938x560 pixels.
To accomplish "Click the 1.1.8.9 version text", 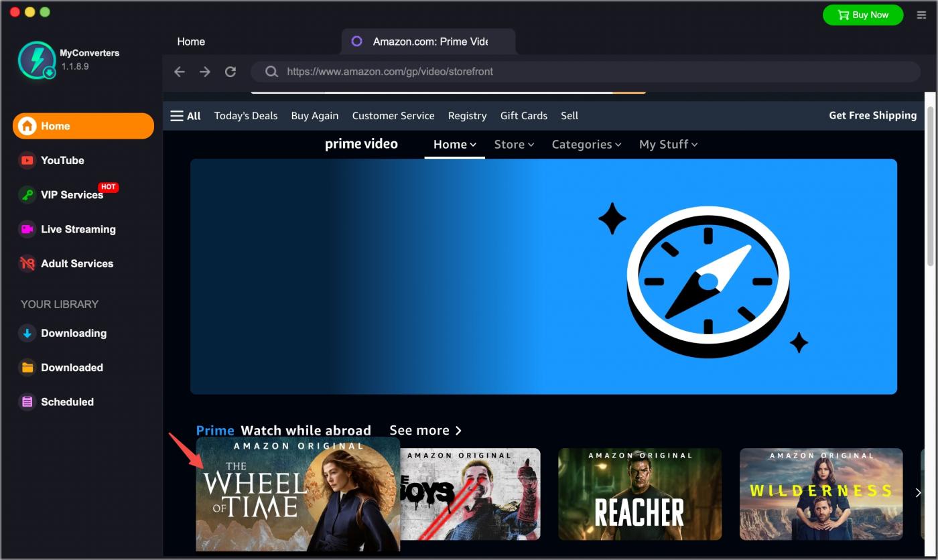I will pyautogui.click(x=75, y=66).
